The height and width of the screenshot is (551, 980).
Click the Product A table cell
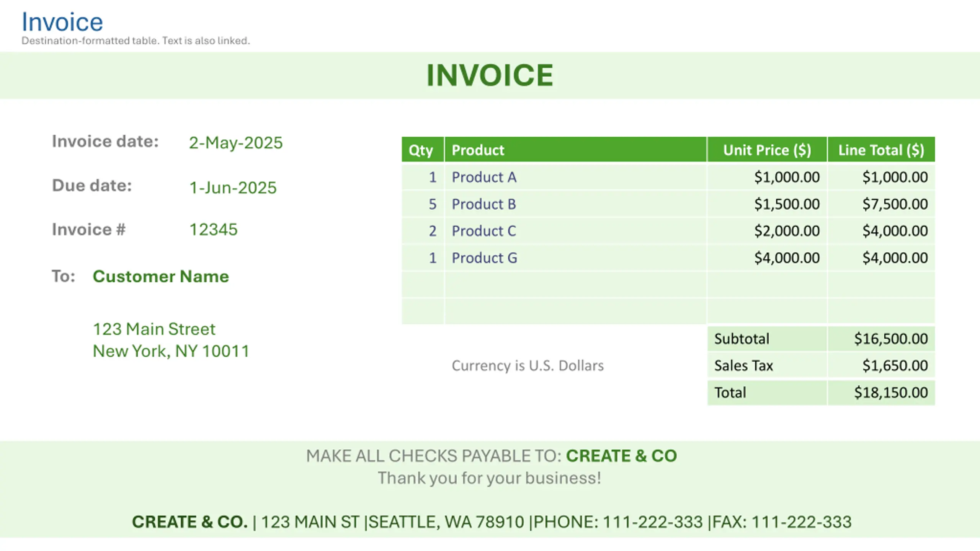point(575,177)
